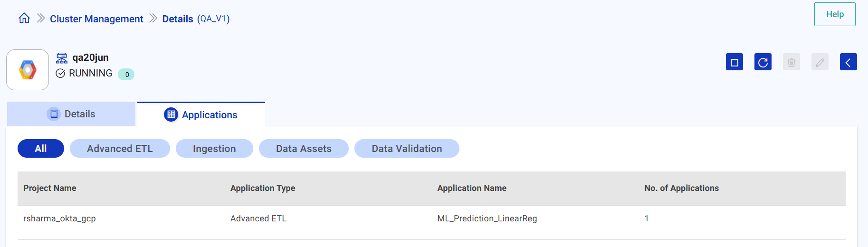868x247 pixels.
Task: Click the delete trash icon
Action: coord(791,62)
